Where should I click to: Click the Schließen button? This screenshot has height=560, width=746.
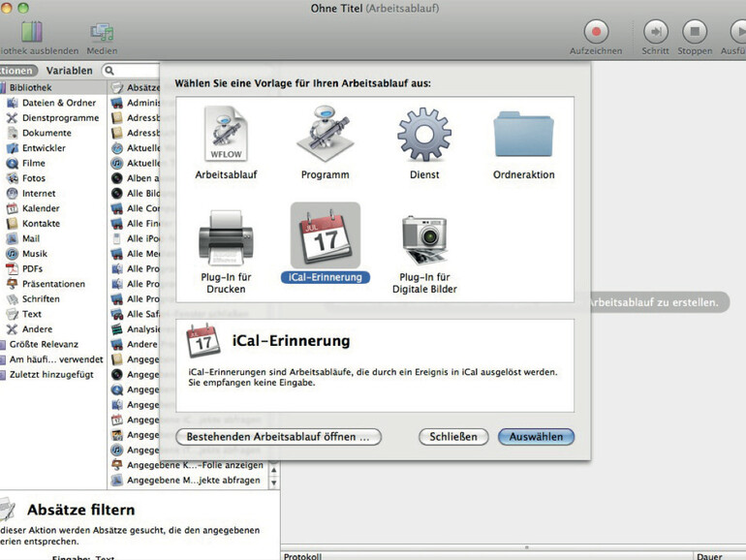pos(453,437)
